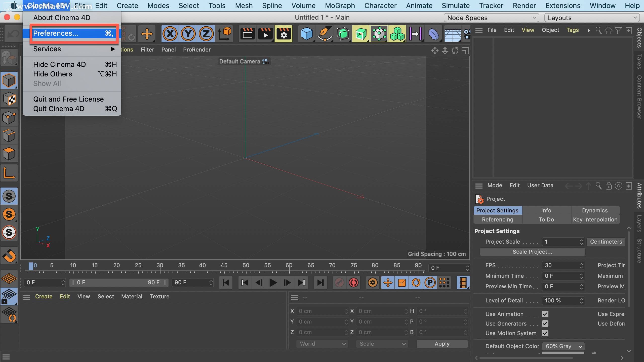Add Cube primitive object
This screenshot has height=362, width=644.
click(307, 34)
